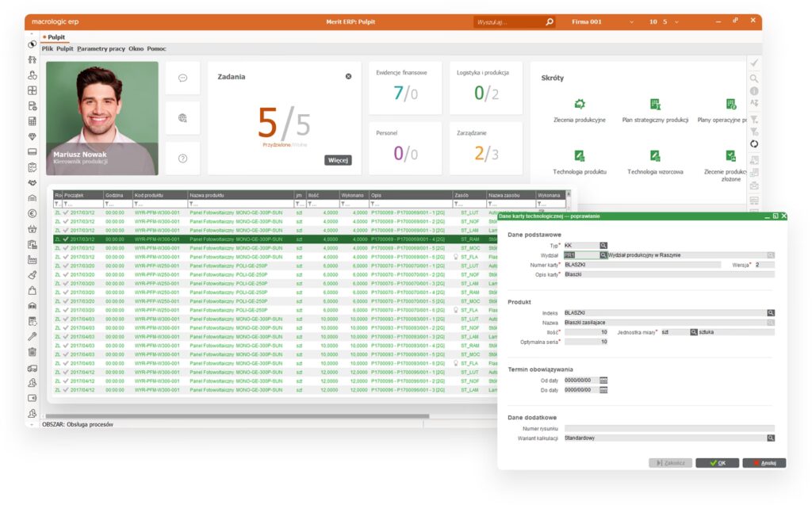The image size is (812, 505).
Task: Open Plan strategiczny produkcji shortcut
Action: click(x=655, y=105)
